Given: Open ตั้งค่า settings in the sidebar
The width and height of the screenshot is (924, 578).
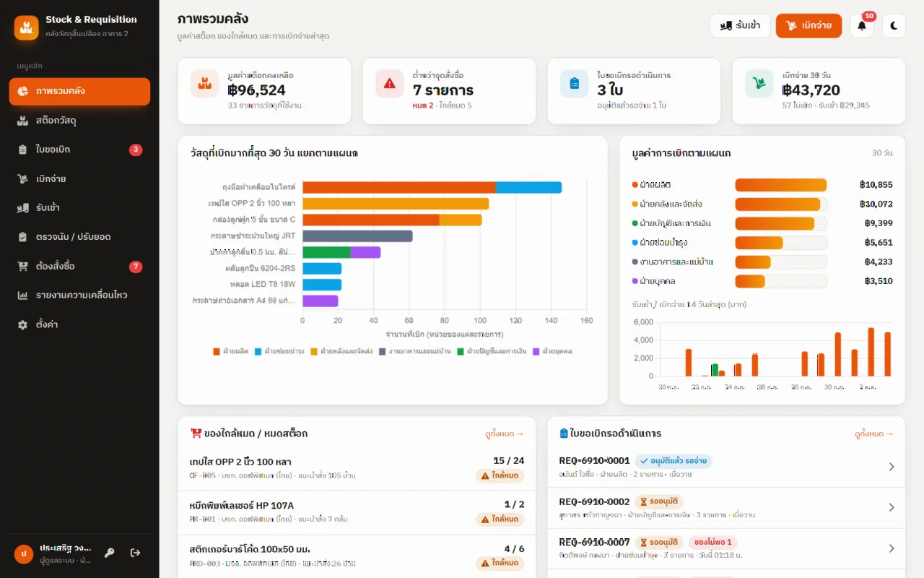Looking at the screenshot, I should click(x=79, y=325).
